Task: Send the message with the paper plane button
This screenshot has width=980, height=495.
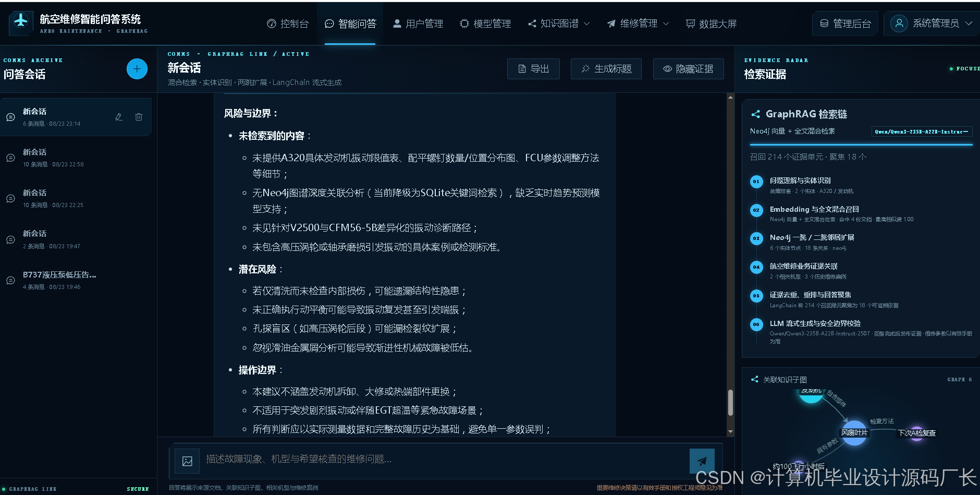Action: point(702,461)
